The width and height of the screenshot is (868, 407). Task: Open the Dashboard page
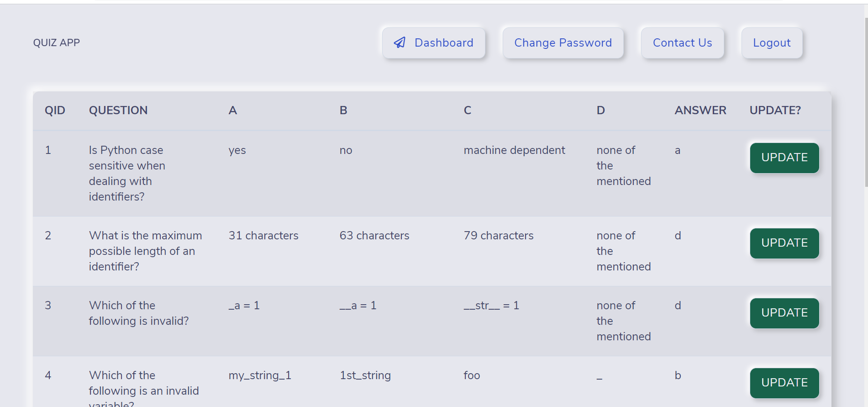coord(434,43)
